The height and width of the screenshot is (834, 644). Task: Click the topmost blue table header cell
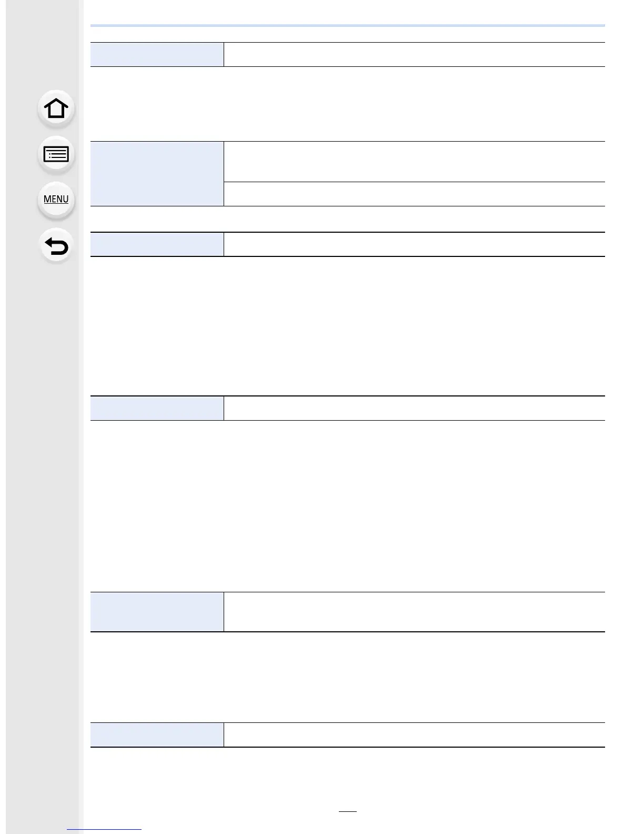click(x=157, y=54)
